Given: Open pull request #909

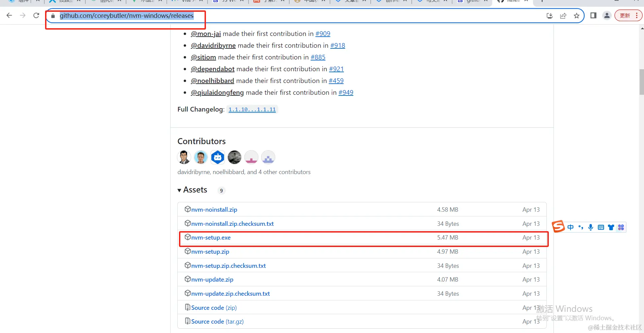Looking at the screenshot, I should [323, 34].
